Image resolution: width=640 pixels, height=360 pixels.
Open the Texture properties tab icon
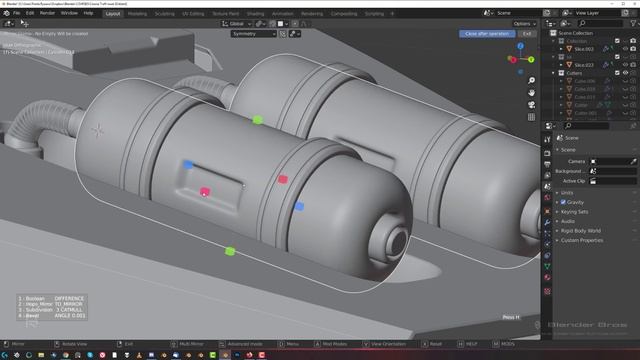[x=547, y=291]
